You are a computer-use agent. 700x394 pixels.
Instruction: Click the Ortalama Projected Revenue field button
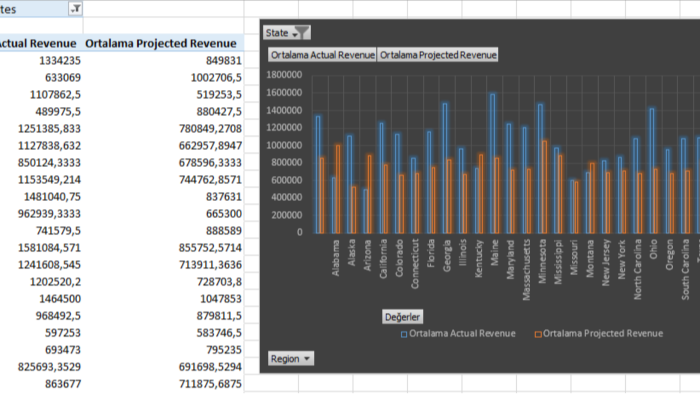[x=438, y=55]
